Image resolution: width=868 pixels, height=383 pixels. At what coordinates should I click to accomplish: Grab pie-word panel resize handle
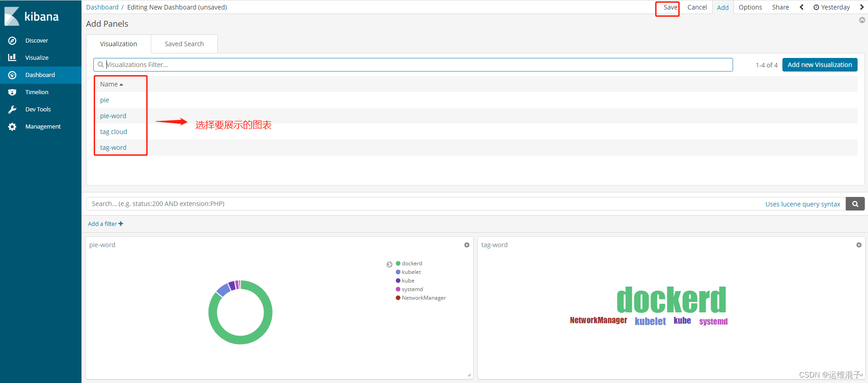469,375
